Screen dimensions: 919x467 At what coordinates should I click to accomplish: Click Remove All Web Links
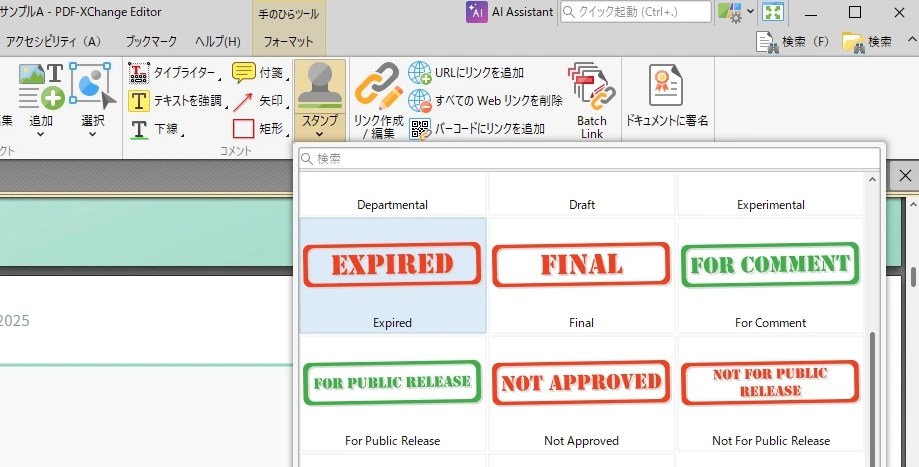pyautogui.click(x=485, y=101)
